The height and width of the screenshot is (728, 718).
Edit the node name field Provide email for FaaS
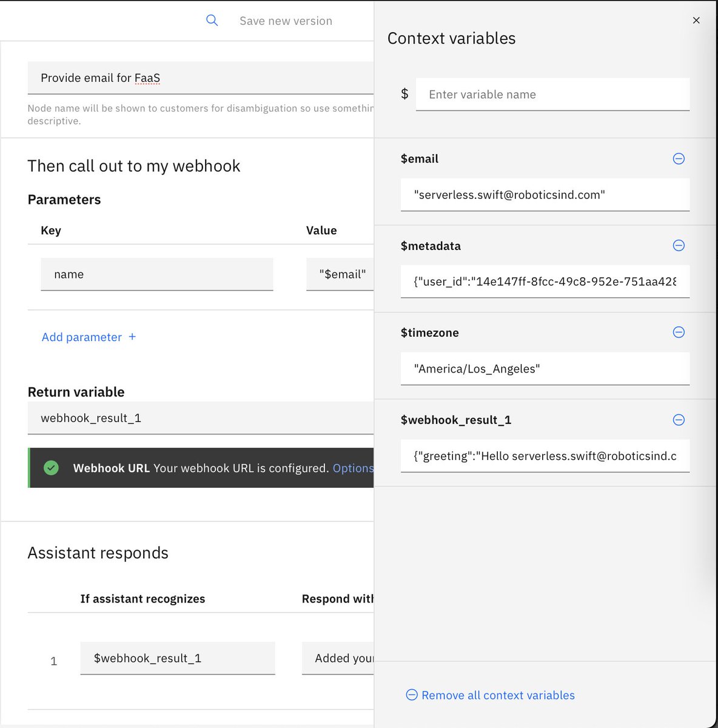pos(201,78)
